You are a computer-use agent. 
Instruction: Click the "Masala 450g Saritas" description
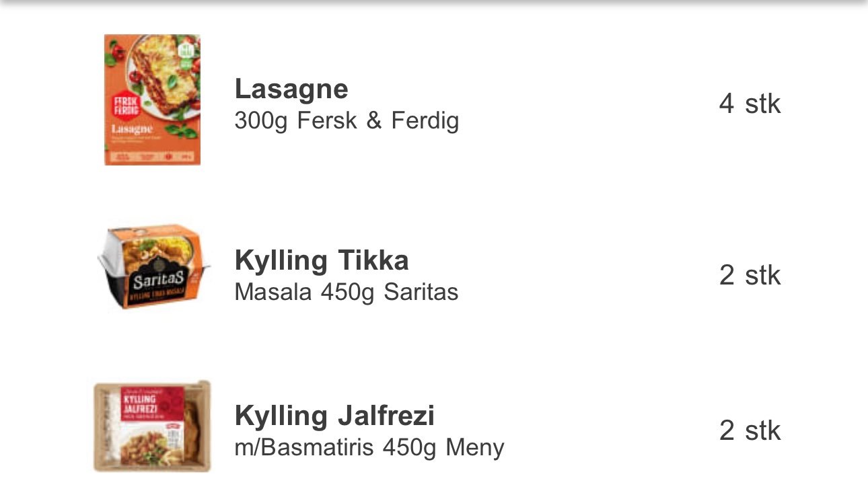[347, 292]
